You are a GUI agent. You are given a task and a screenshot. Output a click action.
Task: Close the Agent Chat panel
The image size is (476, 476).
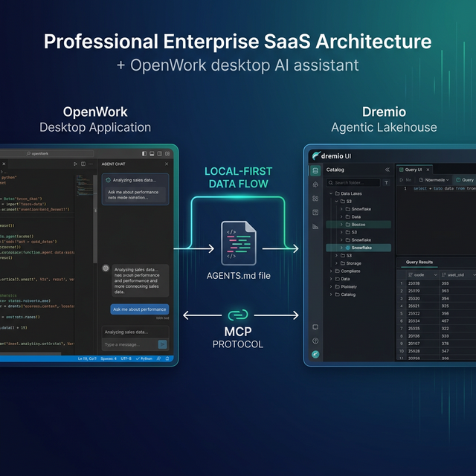(x=166, y=164)
